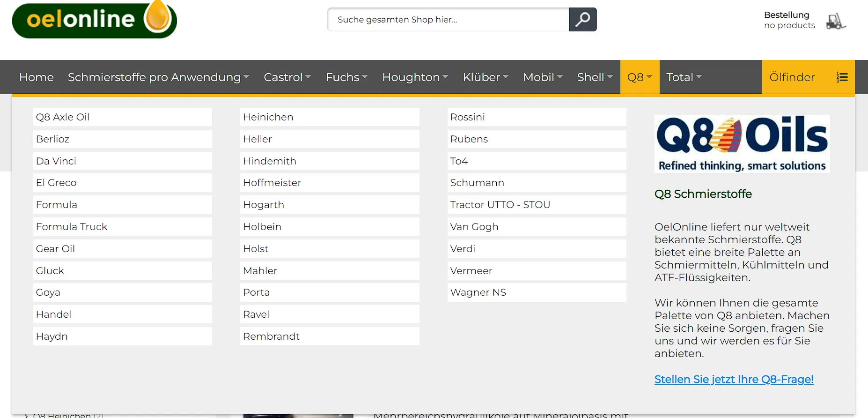This screenshot has width=868, height=418.
Task: Open El Greco category
Action: pyautogui.click(x=123, y=183)
